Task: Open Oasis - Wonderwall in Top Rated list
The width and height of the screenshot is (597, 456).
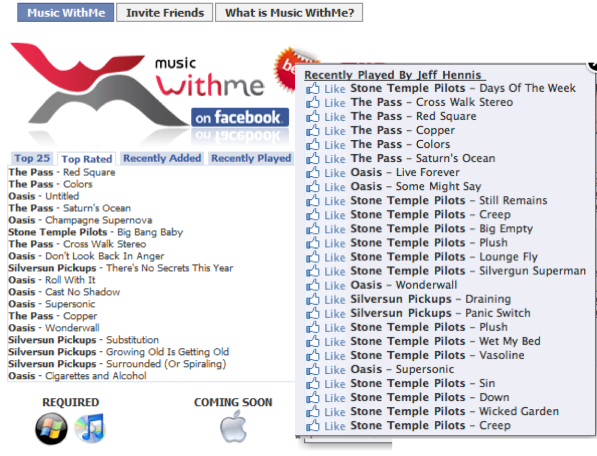Action: [x=54, y=328]
